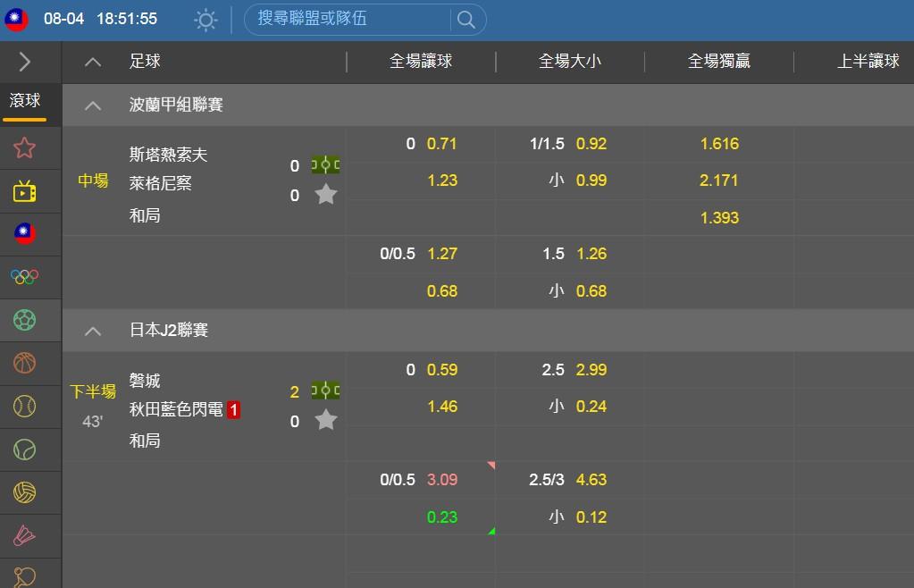Select the table tennis paddle icon

24,576
